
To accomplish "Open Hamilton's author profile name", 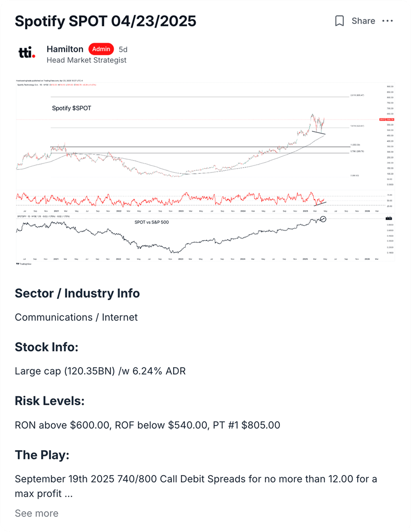I will (65, 49).
